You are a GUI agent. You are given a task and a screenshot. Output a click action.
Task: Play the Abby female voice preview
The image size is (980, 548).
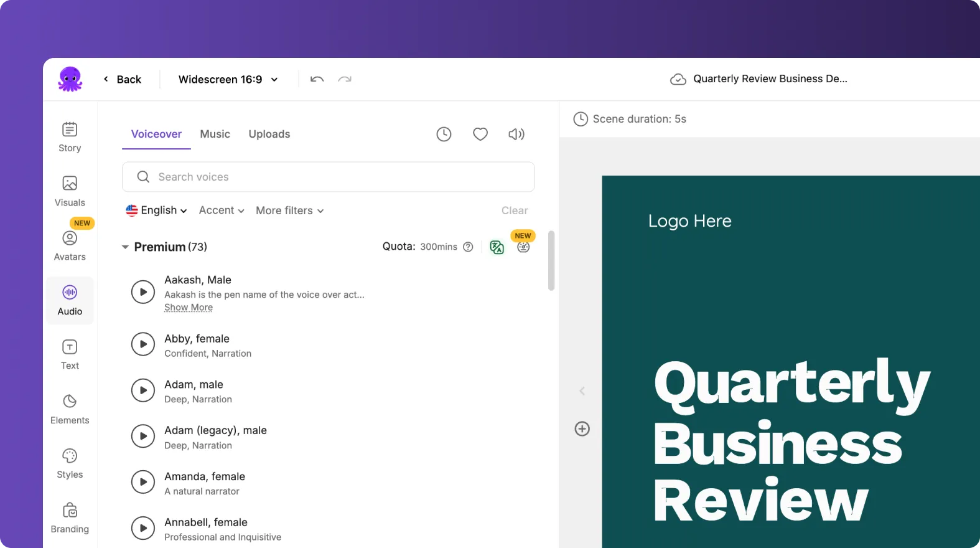pyautogui.click(x=143, y=344)
